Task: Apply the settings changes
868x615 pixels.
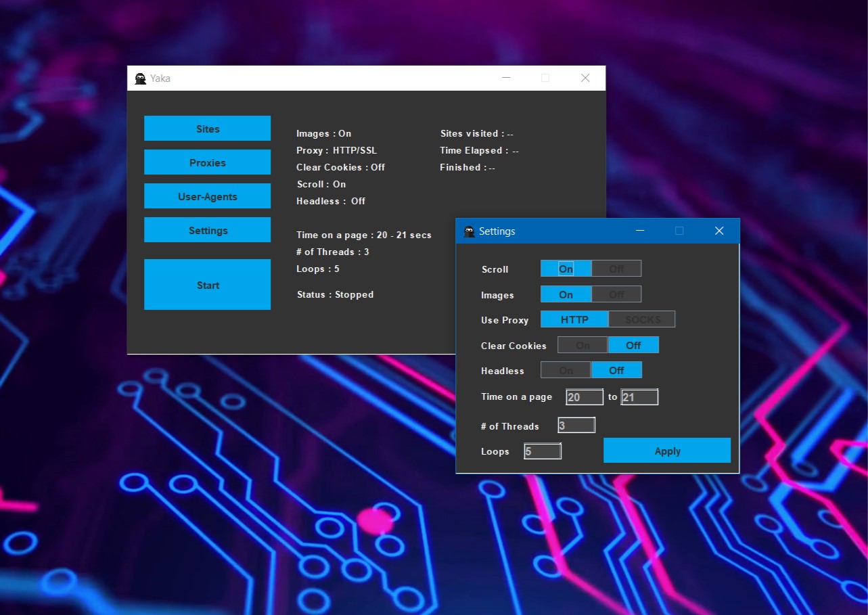Action: point(666,451)
